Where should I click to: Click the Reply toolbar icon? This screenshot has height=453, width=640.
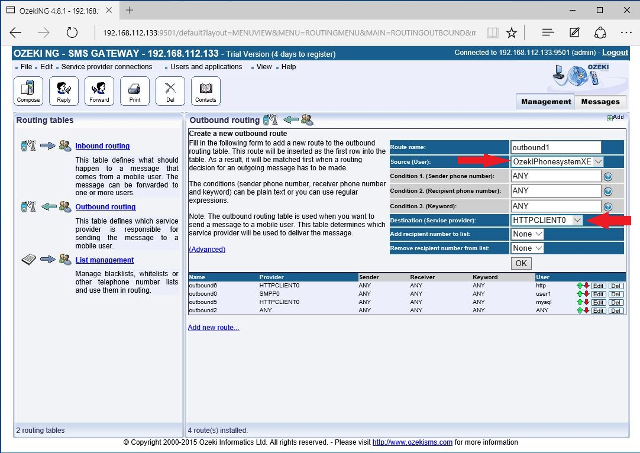(x=64, y=91)
